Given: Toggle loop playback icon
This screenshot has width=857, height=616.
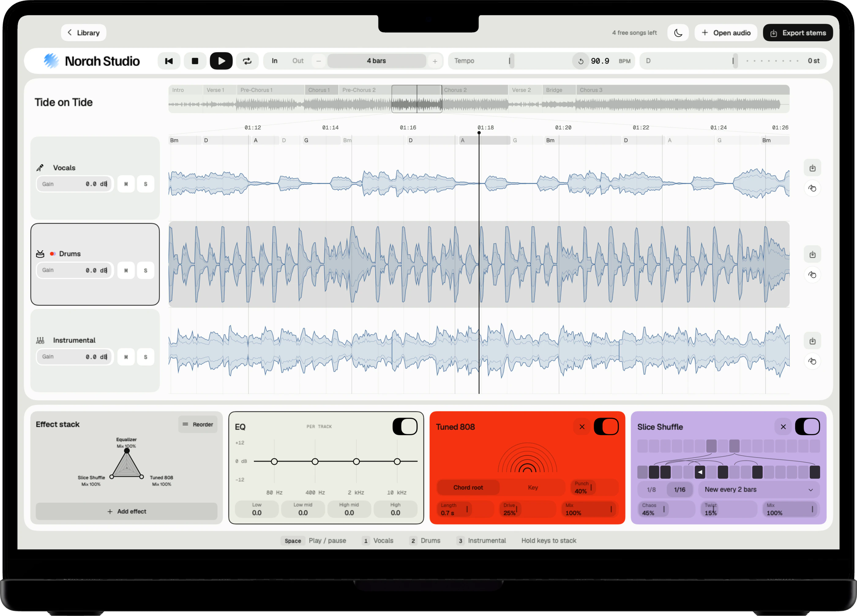Looking at the screenshot, I should pyautogui.click(x=247, y=61).
